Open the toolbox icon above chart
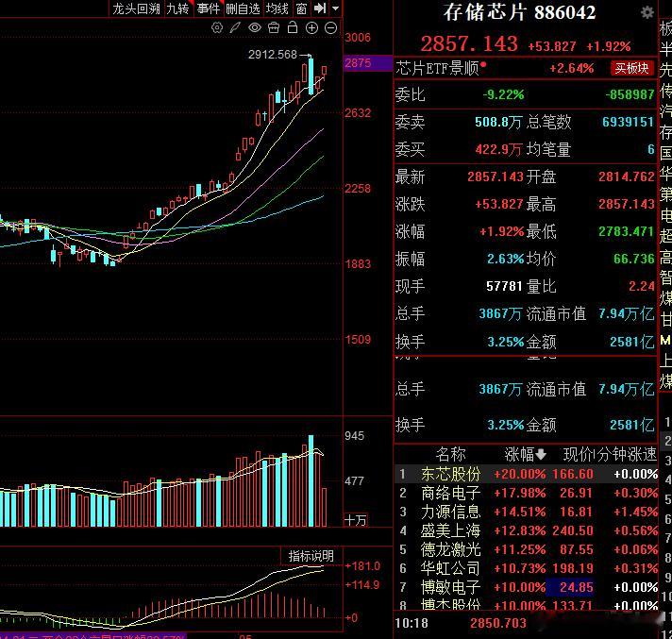Viewport: 672px width, 639px height. pos(274,28)
